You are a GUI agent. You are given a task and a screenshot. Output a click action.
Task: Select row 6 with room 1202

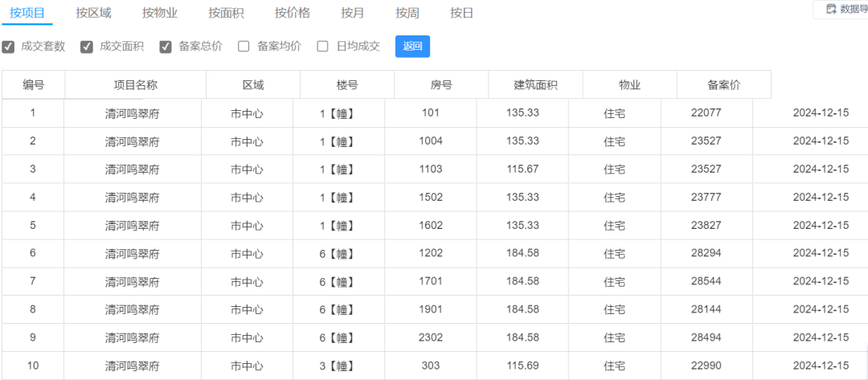434,253
